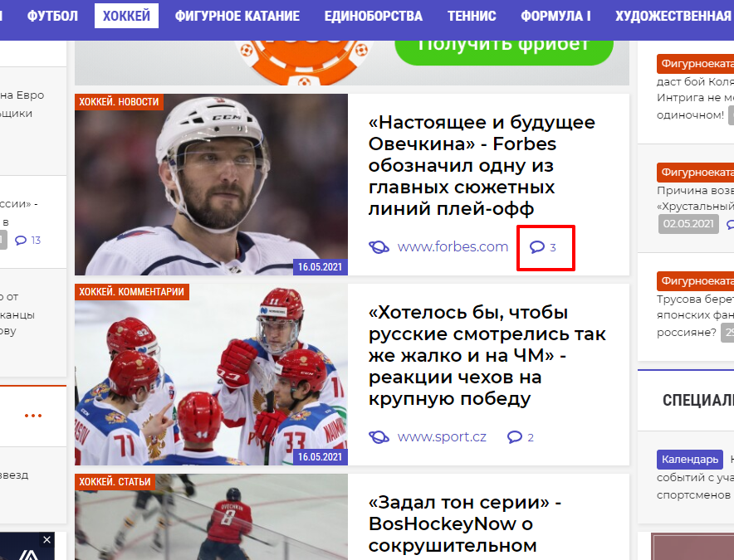
Task: Close the bottom-left ad with X
Action: click(46, 540)
